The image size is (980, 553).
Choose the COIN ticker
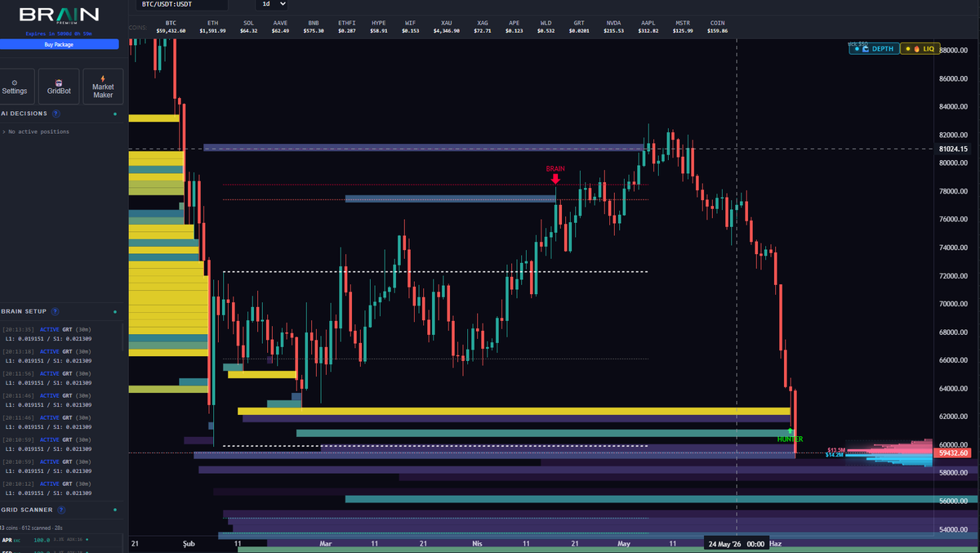[719, 27]
